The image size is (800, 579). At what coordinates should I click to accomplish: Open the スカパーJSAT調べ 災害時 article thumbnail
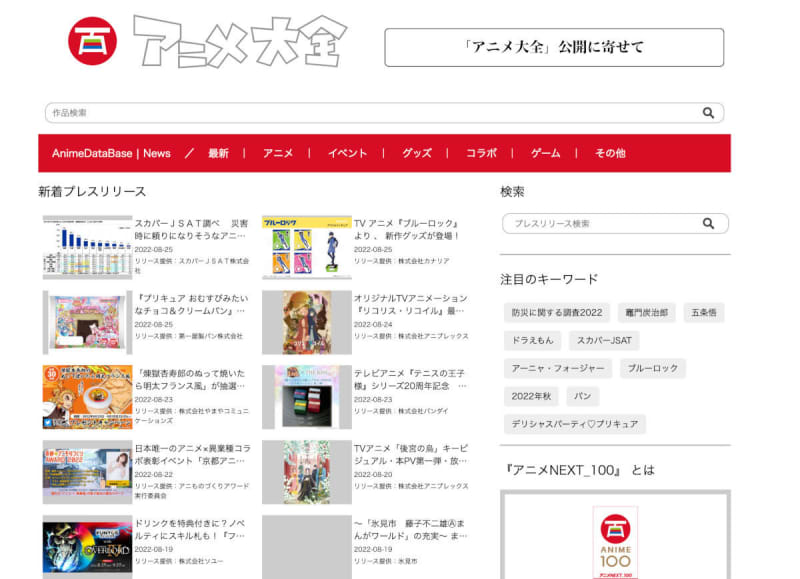[x=87, y=247]
